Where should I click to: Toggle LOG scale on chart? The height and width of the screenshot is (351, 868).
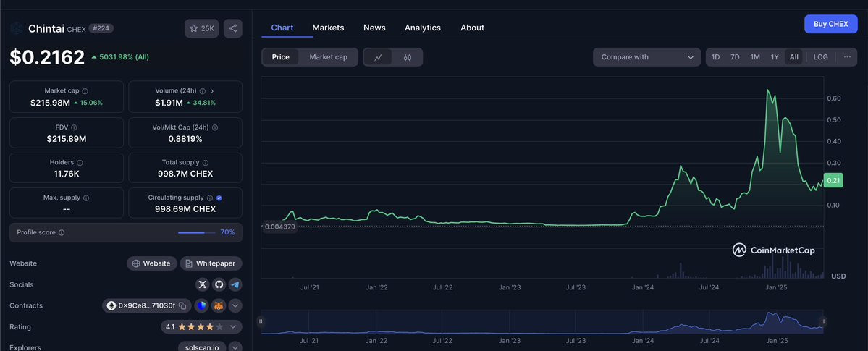(820, 57)
